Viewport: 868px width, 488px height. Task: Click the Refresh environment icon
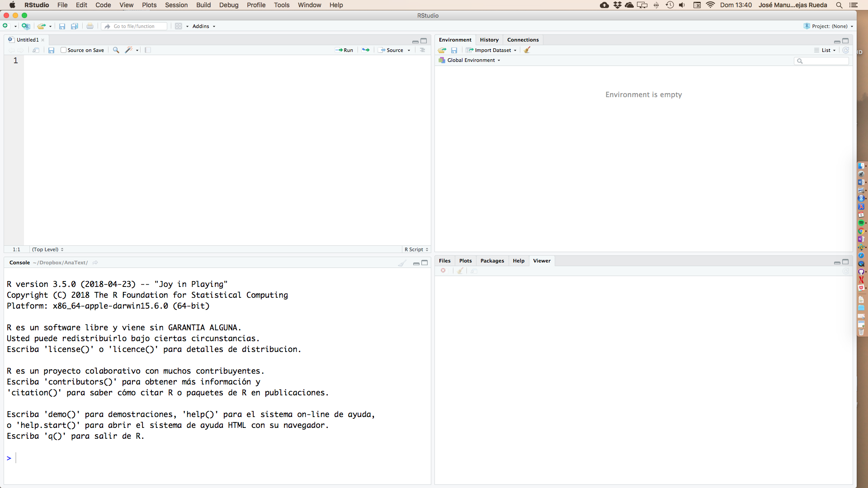point(845,50)
